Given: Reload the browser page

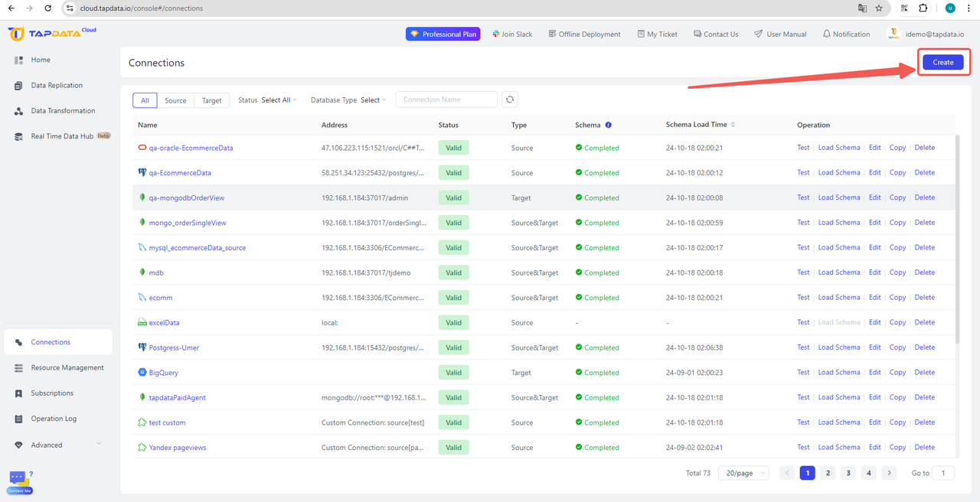Looking at the screenshot, I should pyautogui.click(x=48, y=8).
